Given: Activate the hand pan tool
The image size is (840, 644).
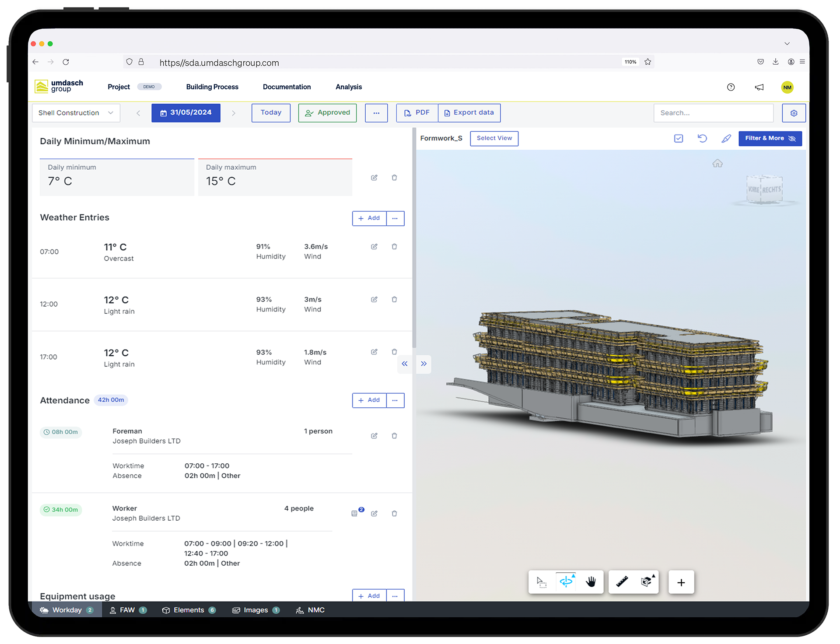Looking at the screenshot, I should [590, 582].
